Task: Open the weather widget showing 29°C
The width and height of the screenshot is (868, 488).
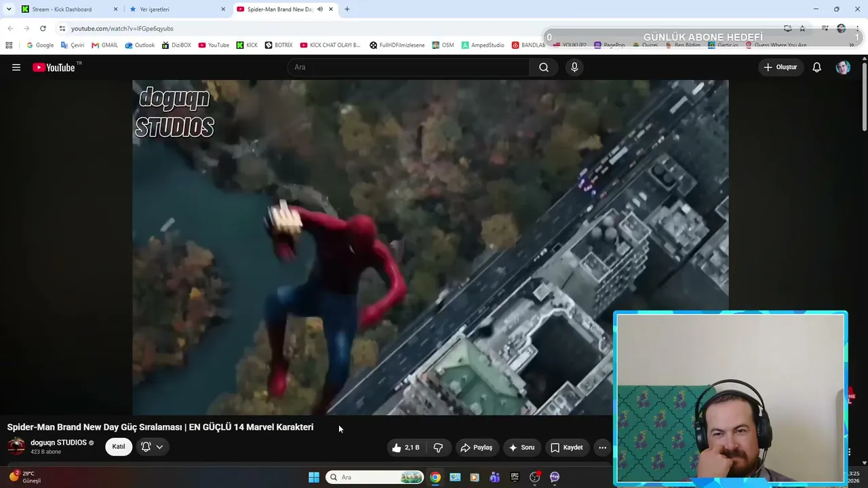Action: (x=25, y=477)
